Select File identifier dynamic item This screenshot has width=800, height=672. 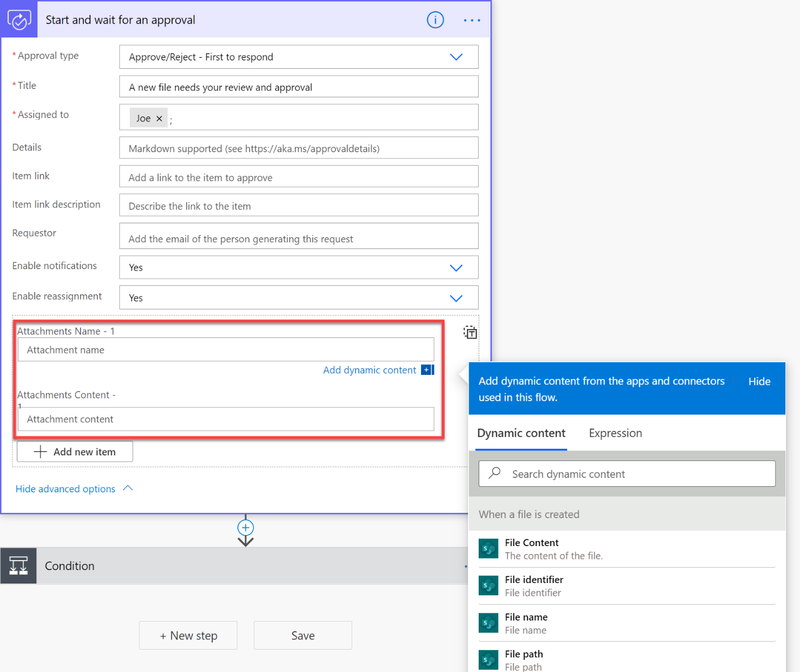click(627, 586)
